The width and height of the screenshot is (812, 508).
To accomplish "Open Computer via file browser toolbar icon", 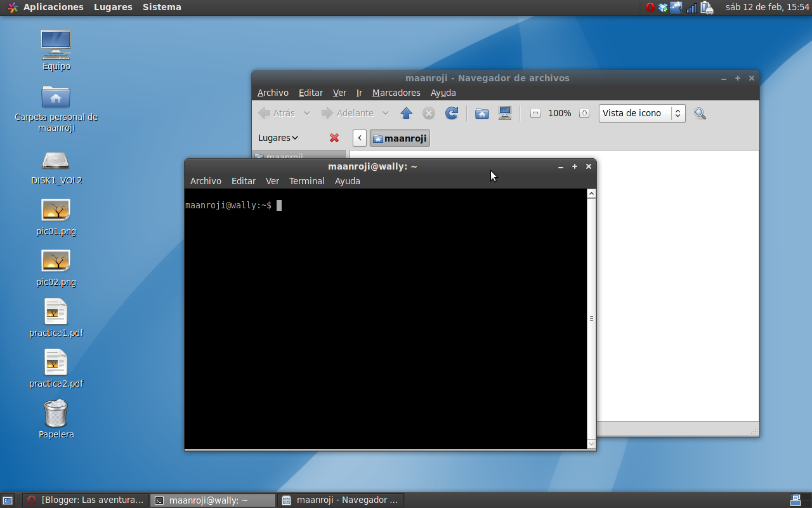I will tap(505, 113).
